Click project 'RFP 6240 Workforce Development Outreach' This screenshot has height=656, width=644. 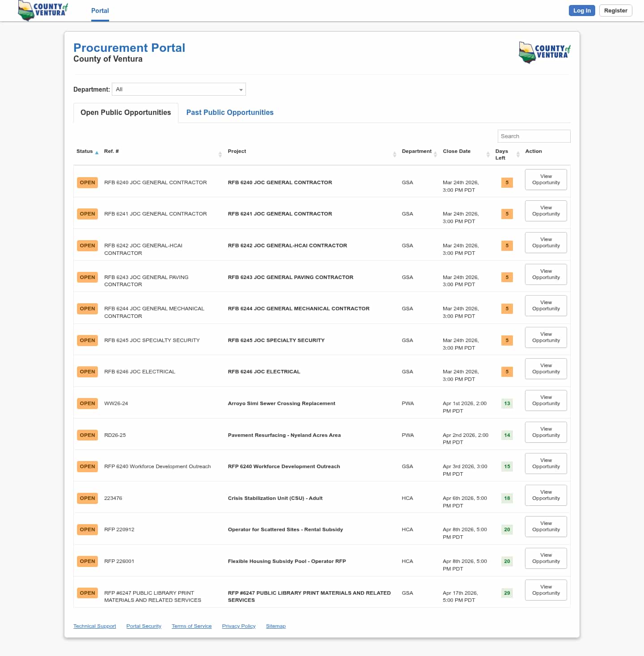tap(284, 466)
